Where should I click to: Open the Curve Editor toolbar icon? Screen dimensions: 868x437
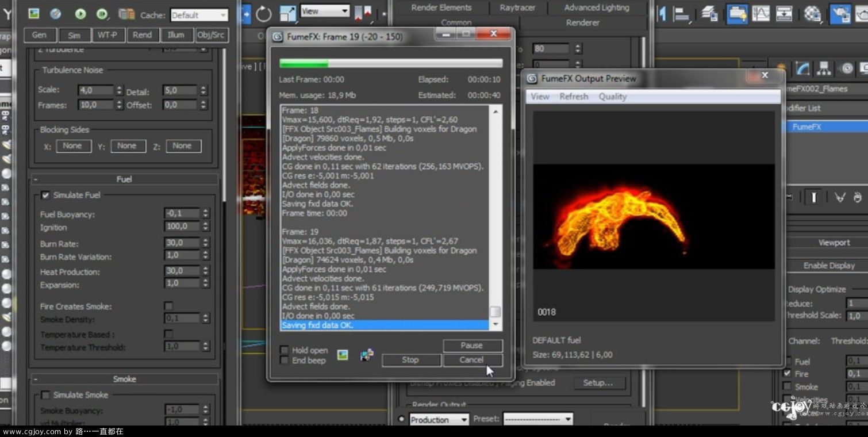[x=761, y=14]
